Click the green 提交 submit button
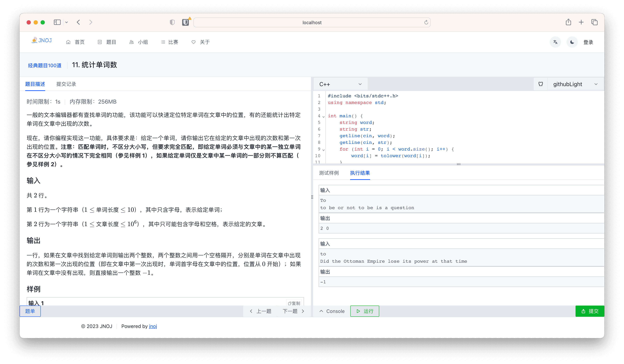This screenshot has height=364, width=624. tap(590, 311)
